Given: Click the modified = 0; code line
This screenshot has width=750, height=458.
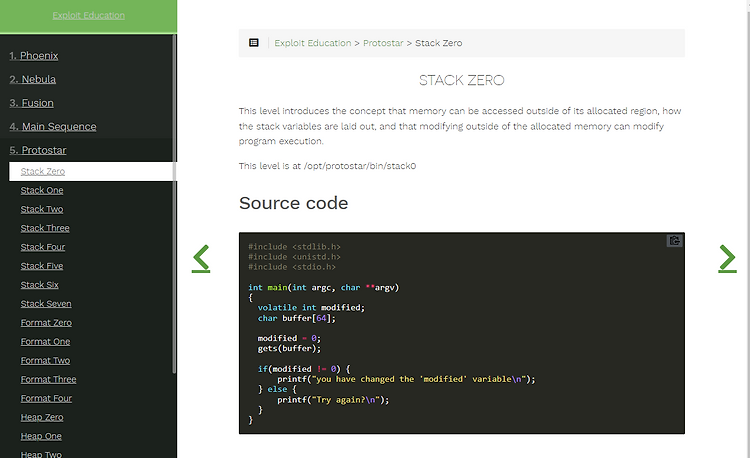Looking at the screenshot, I should pos(289,338).
